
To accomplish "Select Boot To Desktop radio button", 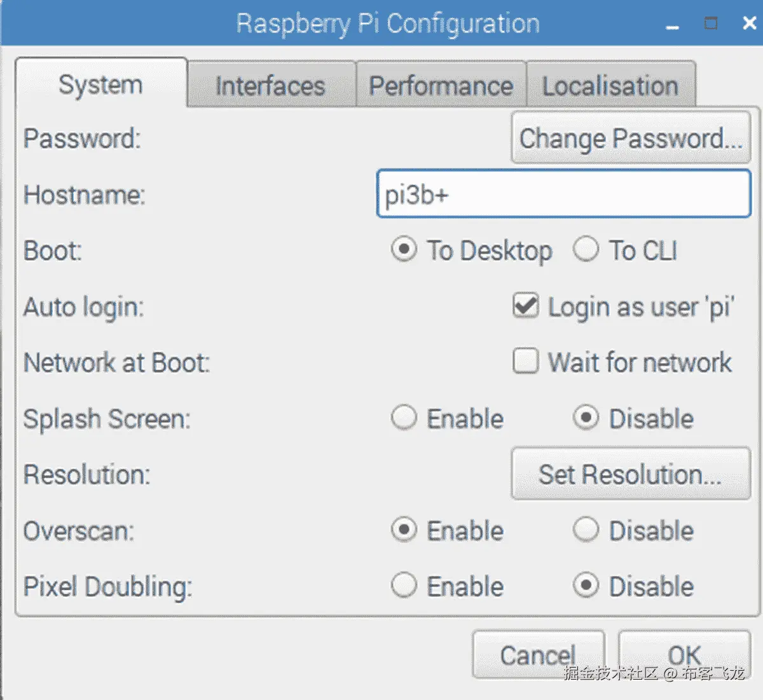I will pyautogui.click(x=404, y=250).
